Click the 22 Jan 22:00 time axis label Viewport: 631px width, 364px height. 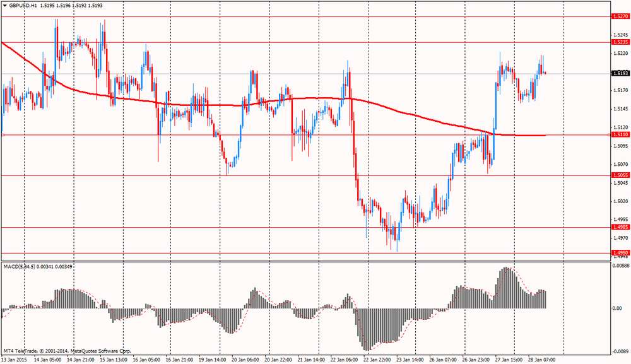tap(377, 360)
